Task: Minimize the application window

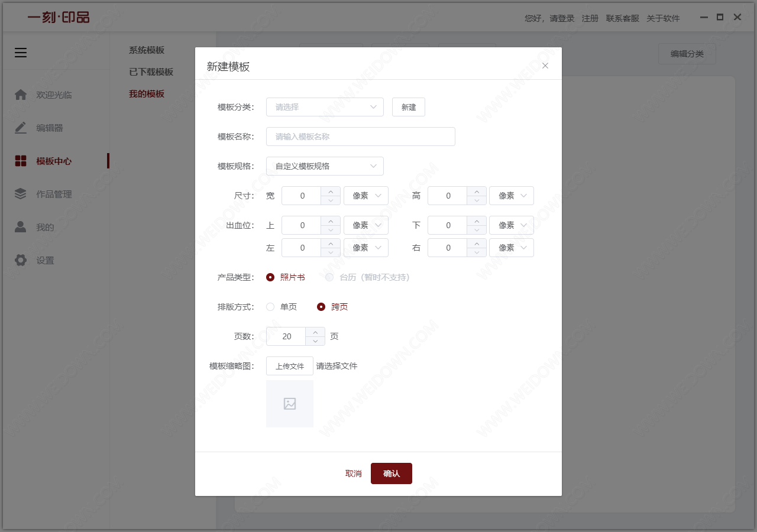Action: tap(704, 18)
